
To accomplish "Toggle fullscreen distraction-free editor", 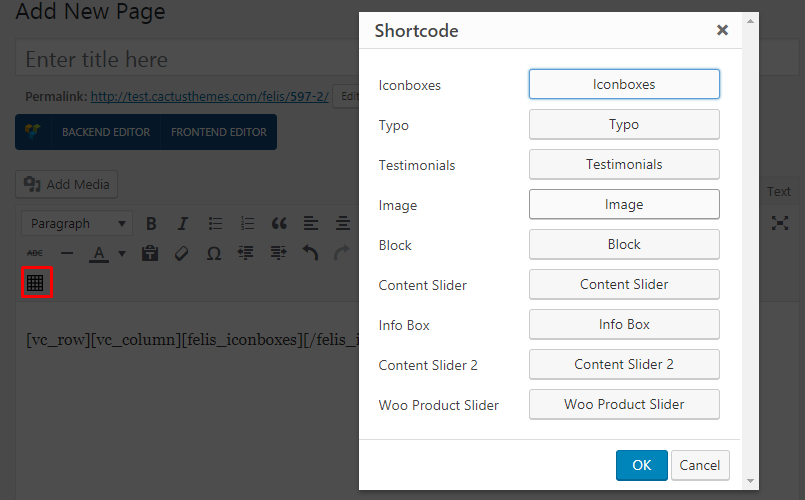I will [780, 223].
